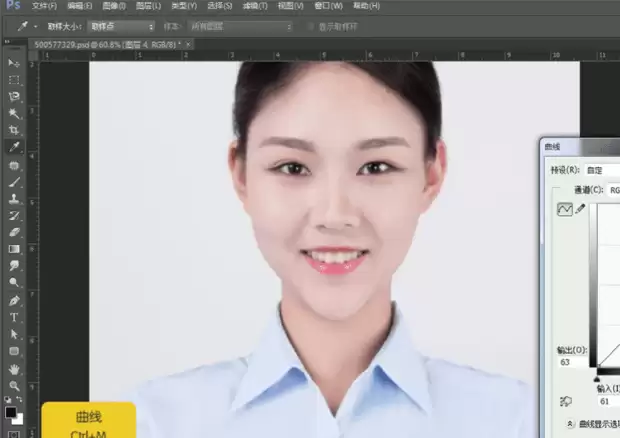Expand the curve display options section

pyautogui.click(x=570, y=424)
